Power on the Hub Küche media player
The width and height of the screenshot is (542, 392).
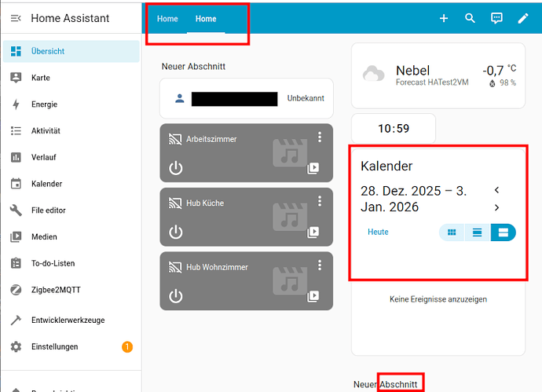click(x=176, y=233)
